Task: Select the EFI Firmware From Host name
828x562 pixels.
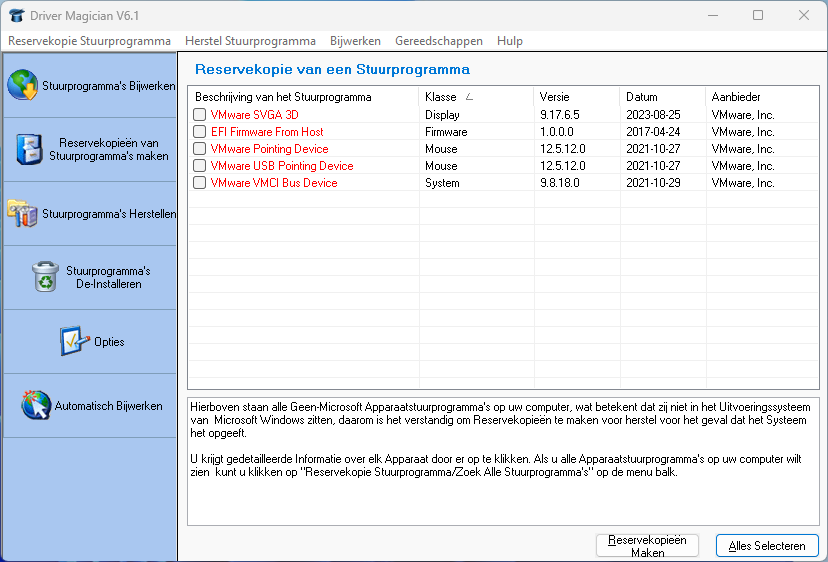Action: (x=267, y=132)
